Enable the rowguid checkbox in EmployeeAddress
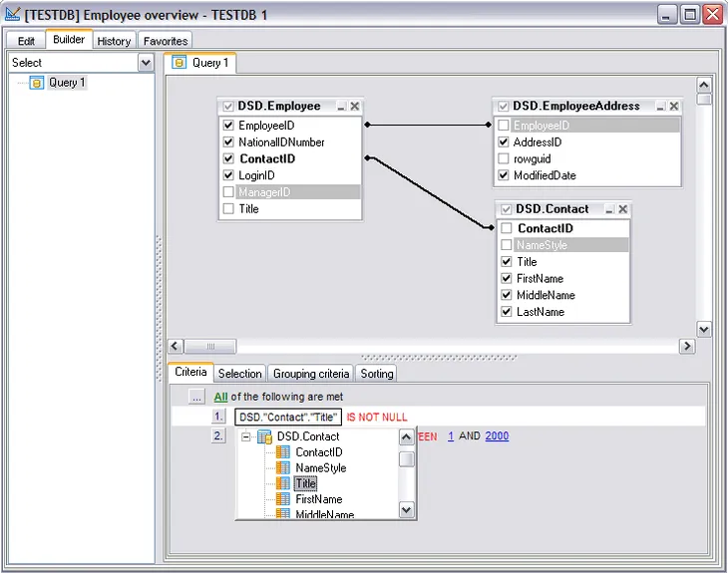Screen dimensions: 728x573 pyautogui.click(x=504, y=159)
